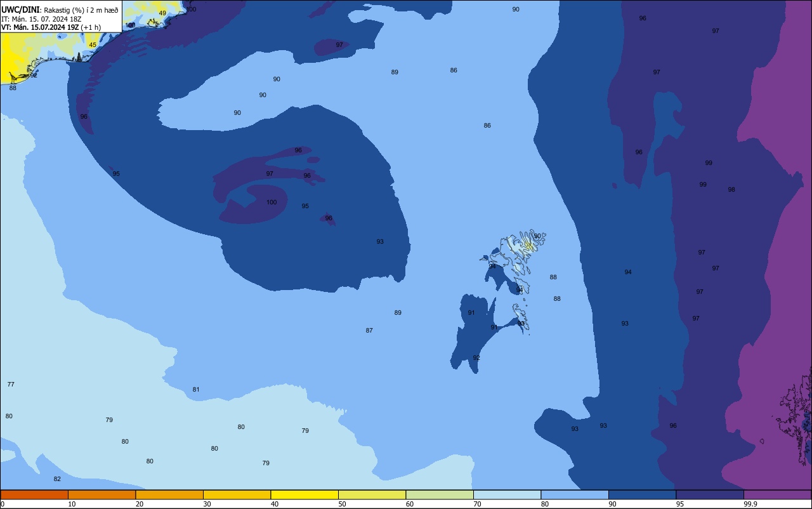The height and width of the screenshot is (509, 812).
Task: Click the '100' value inside the spiral
Action: tap(272, 202)
